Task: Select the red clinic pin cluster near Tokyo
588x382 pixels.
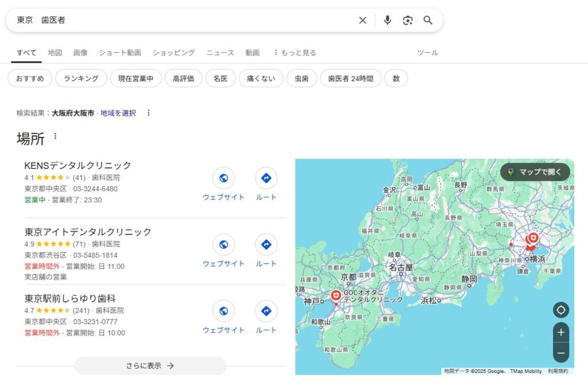Action: pos(531,240)
